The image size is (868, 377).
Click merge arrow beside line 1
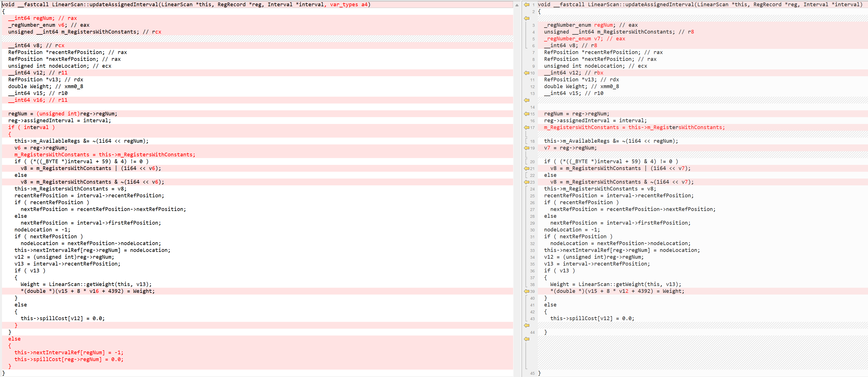(x=526, y=5)
